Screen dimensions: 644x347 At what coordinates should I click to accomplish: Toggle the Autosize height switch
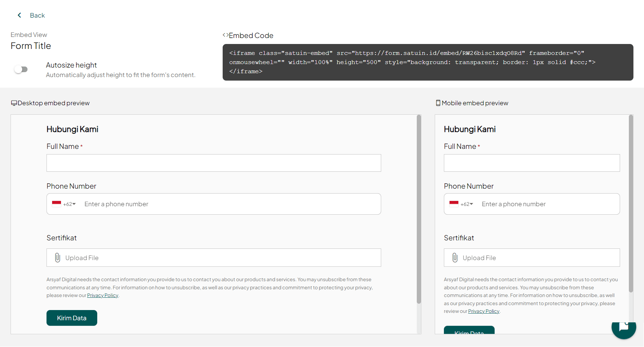[x=21, y=69]
